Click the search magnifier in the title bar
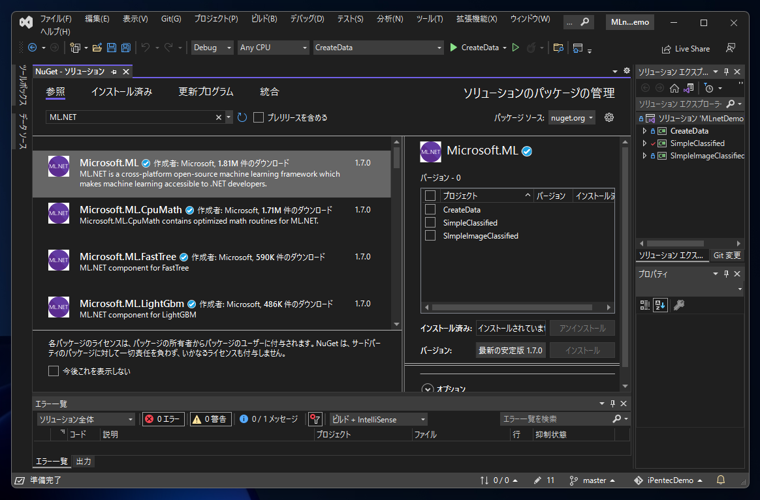The image size is (760, 500). [585, 22]
